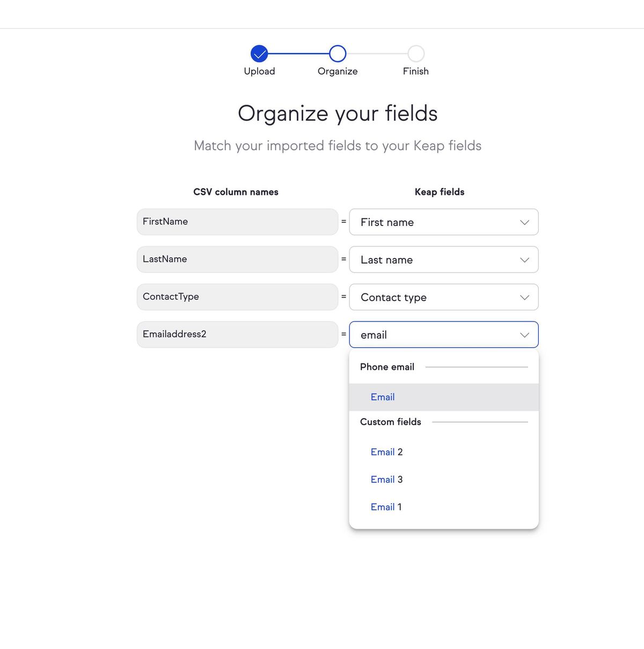
Task: Click the Keap fields column heading
Action: click(440, 192)
